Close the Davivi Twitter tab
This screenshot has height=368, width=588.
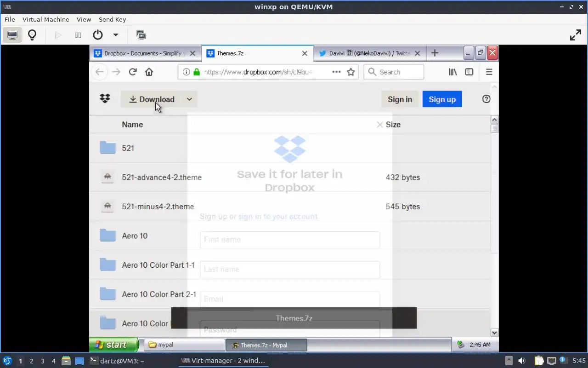point(417,53)
